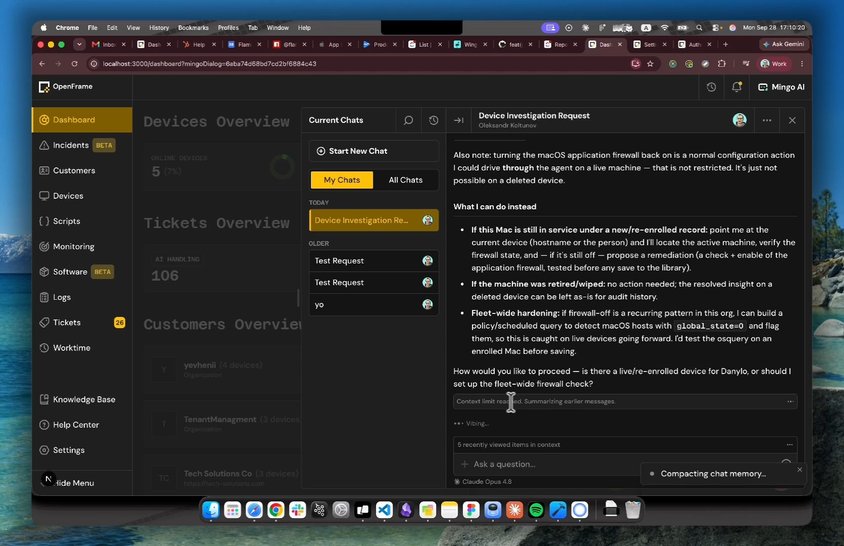Open Chrome three-dot menu

(x=802, y=64)
